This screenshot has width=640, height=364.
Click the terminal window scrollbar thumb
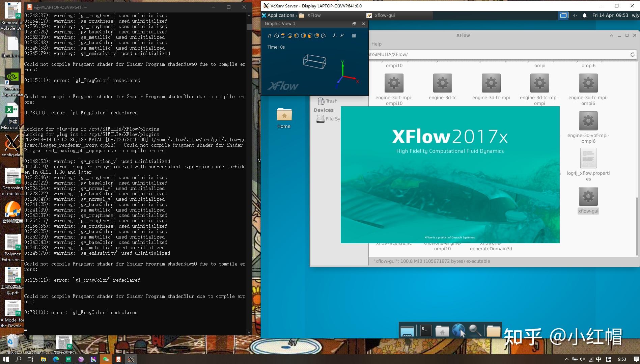249,27
